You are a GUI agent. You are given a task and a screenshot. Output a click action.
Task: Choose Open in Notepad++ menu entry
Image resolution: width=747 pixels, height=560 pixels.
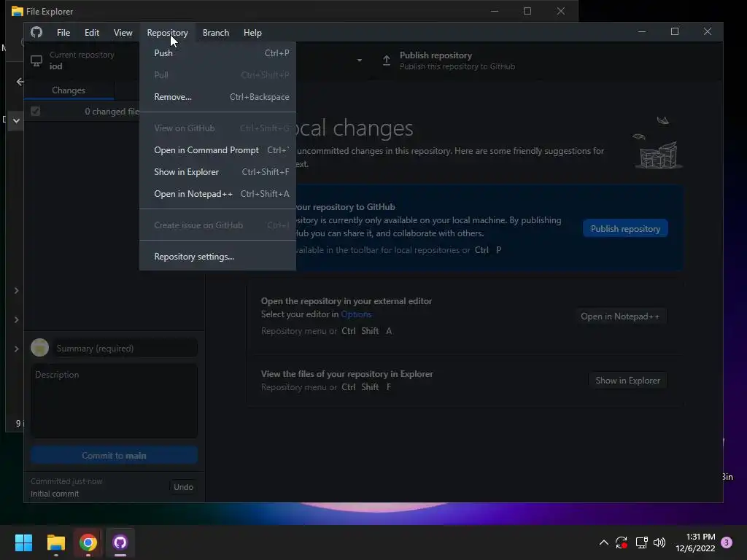pyautogui.click(x=217, y=194)
